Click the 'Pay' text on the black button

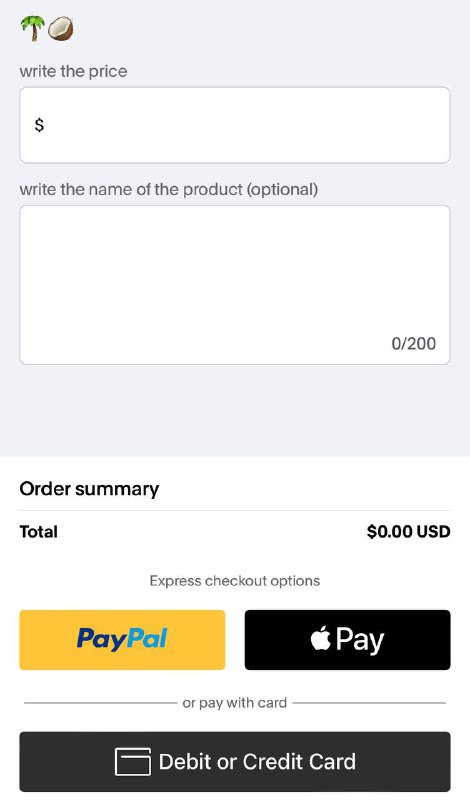[360, 640]
